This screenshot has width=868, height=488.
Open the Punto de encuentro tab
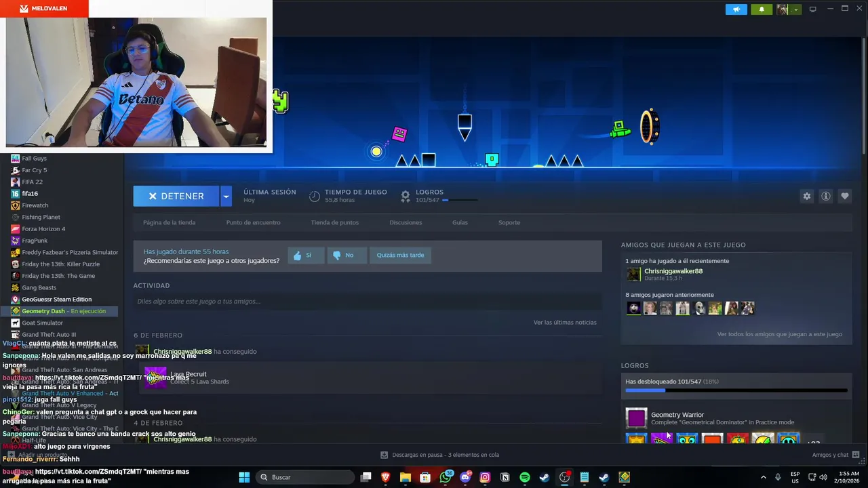point(253,222)
